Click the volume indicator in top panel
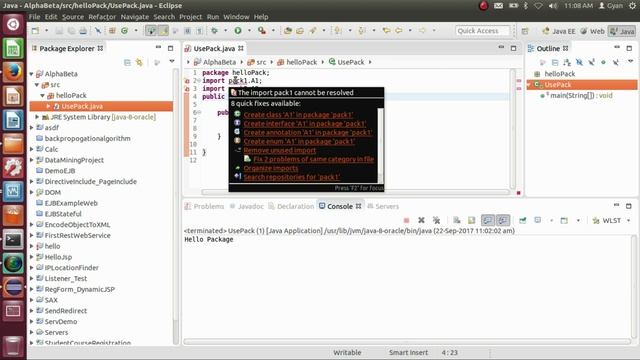Viewport: 640px width, 360px height. (x=553, y=6)
